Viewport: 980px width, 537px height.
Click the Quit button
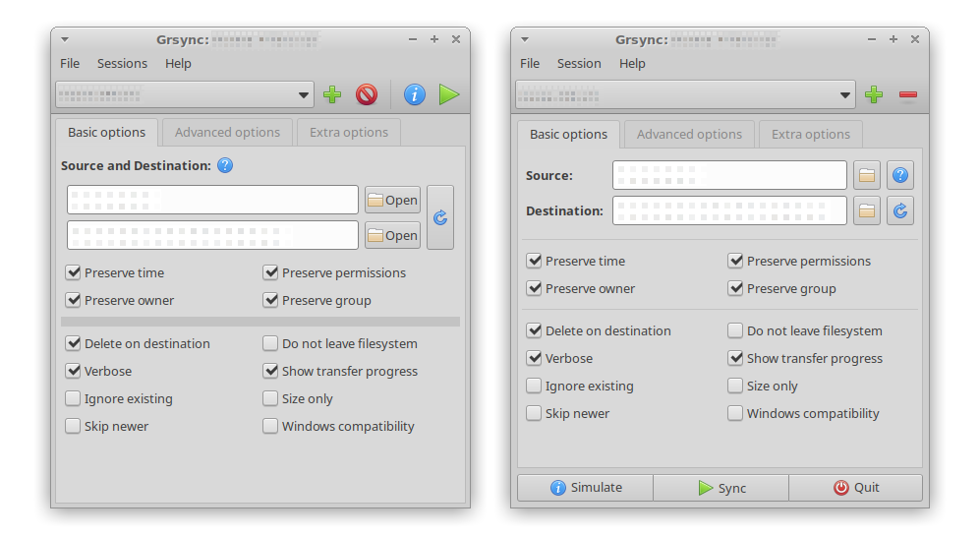tap(855, 488)
